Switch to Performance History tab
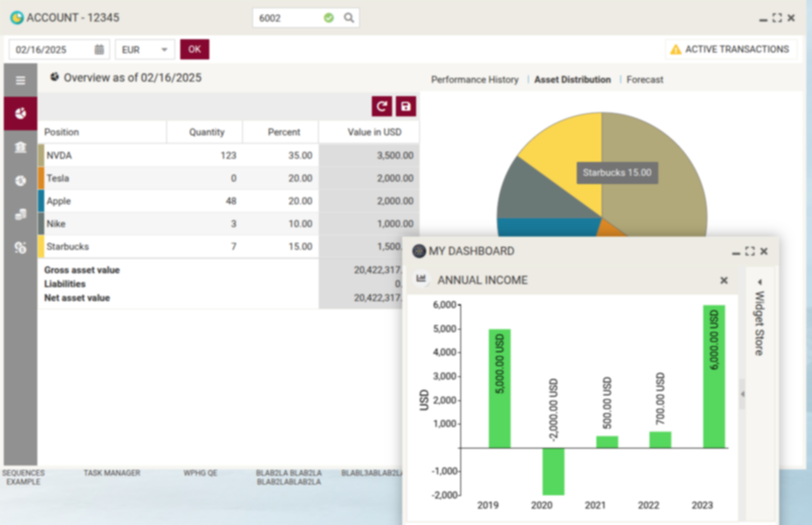This screenshot has width=812, height=525. click(474, 80)
